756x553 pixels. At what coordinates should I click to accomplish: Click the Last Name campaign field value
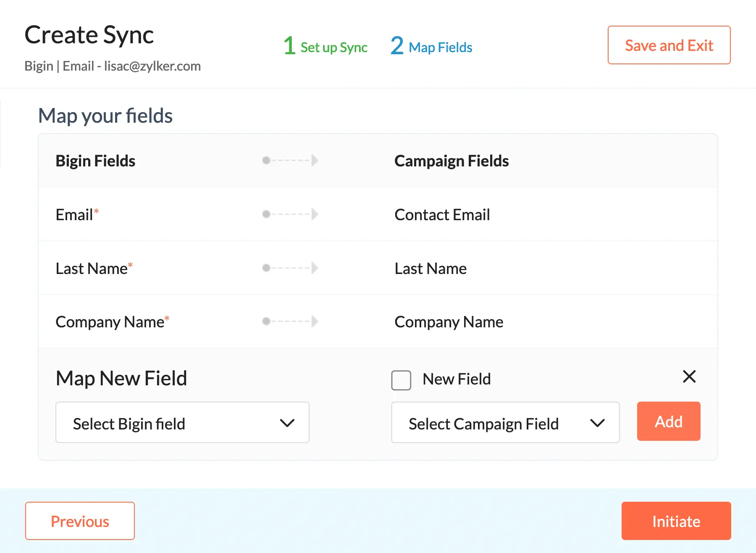point(430,269)
